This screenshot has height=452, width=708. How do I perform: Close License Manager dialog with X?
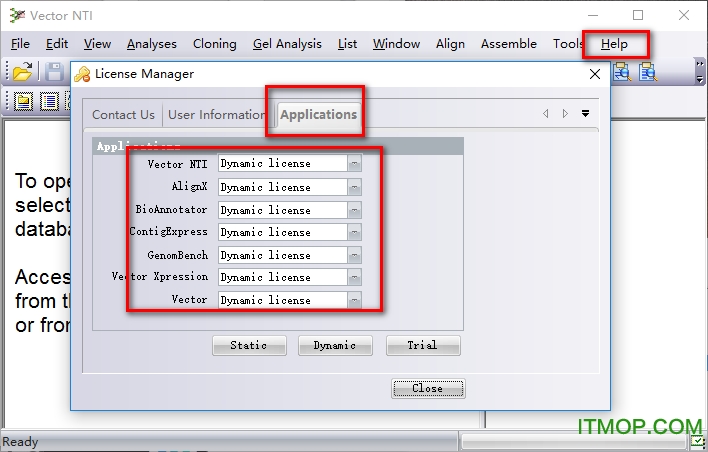(x=594, y=74)
